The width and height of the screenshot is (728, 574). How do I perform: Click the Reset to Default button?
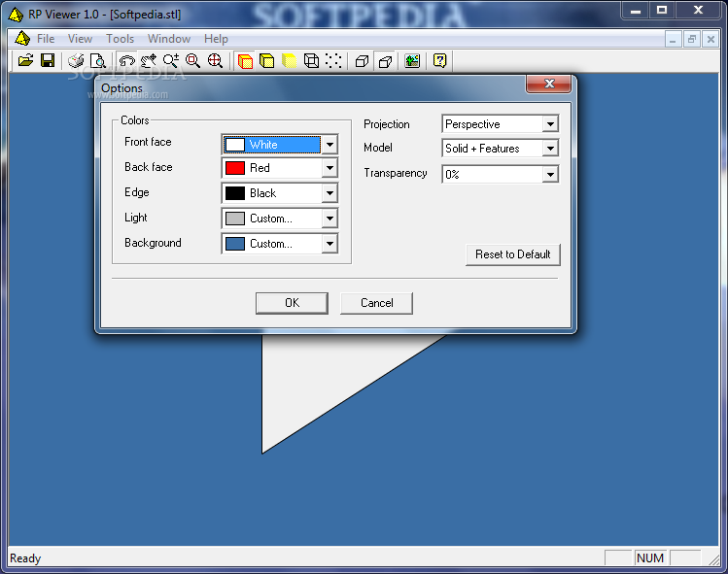tap(513, 254)
